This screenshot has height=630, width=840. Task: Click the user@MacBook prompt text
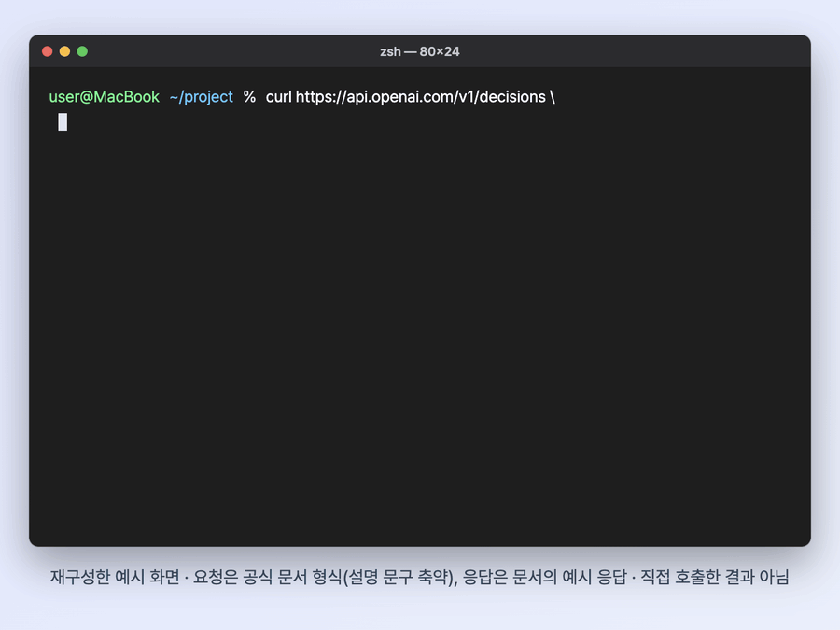pos(104,97)
